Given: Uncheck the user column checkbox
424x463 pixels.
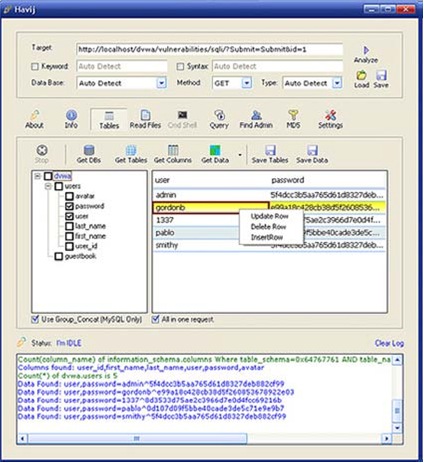Looking at the screenshot, I should pyautogui.click(x=69, y=216).
